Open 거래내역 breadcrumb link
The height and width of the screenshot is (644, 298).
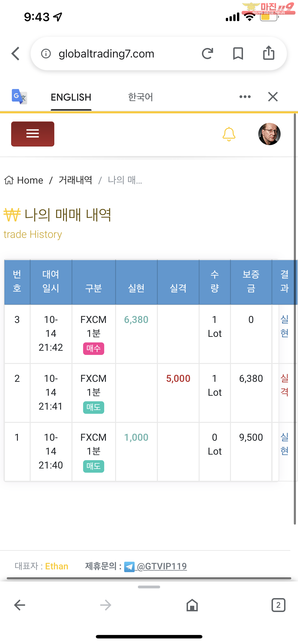pos(75,180)
